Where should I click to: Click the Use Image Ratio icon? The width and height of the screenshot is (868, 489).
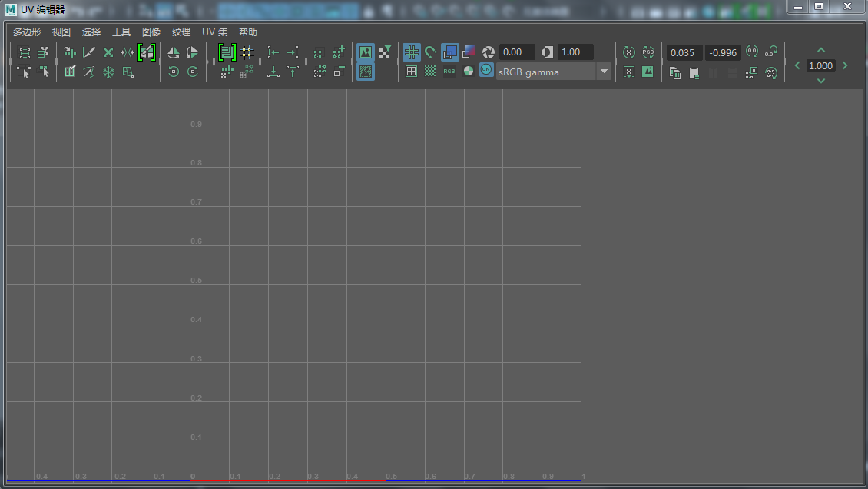coord(648,72)
